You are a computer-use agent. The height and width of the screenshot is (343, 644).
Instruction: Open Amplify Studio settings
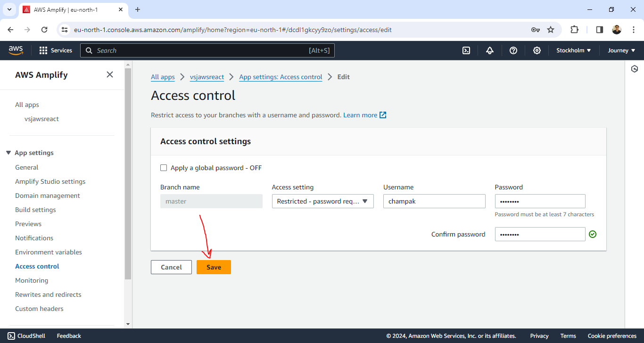pyautogui.click(x=50, y=181)
